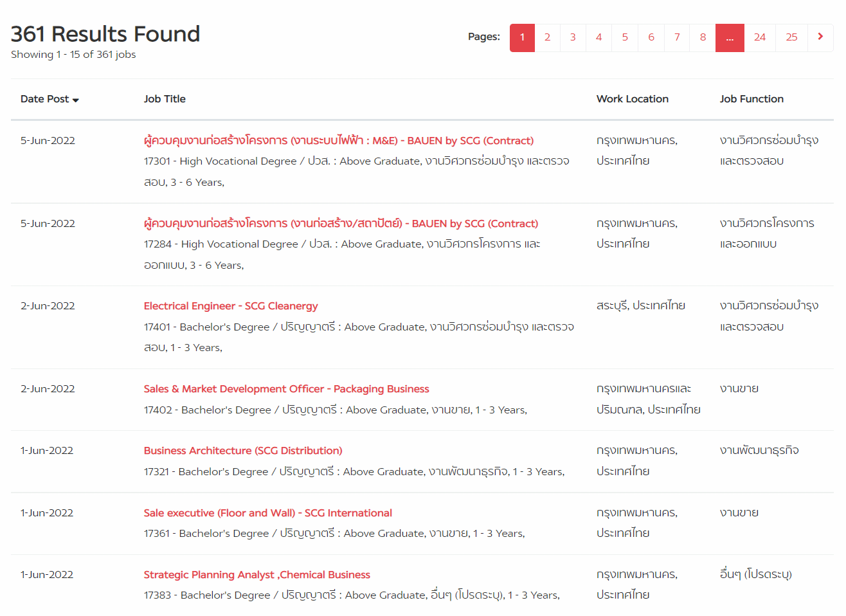Click the Job Title column header
This screenshot has height=616, width=846.
click(165, 99)
